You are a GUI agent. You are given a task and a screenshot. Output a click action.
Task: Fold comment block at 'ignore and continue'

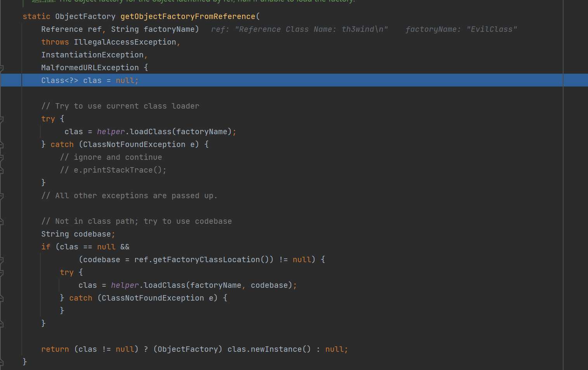pos(2,157)
